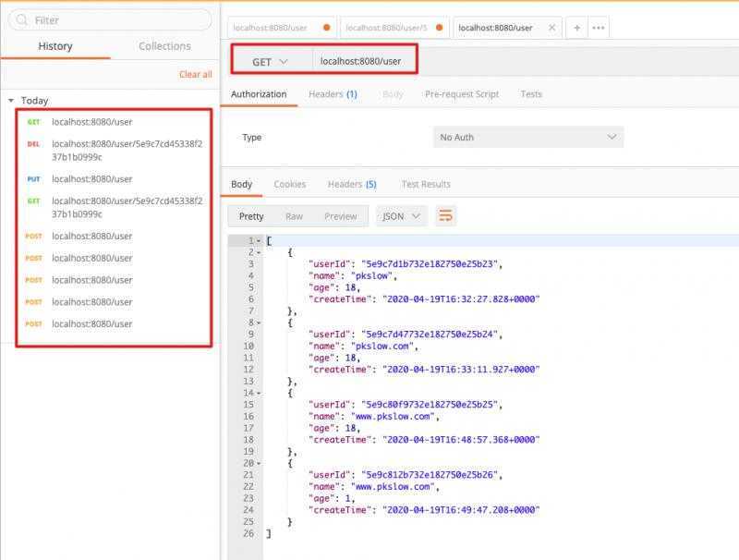Screen dimensions: 739x560
Task: Collapse the JSON object at line 8
Action: [x=259, y=323]
